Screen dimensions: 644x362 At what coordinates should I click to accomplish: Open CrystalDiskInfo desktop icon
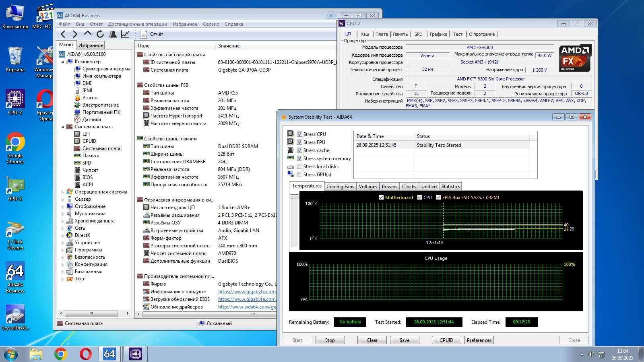(15, 318)
